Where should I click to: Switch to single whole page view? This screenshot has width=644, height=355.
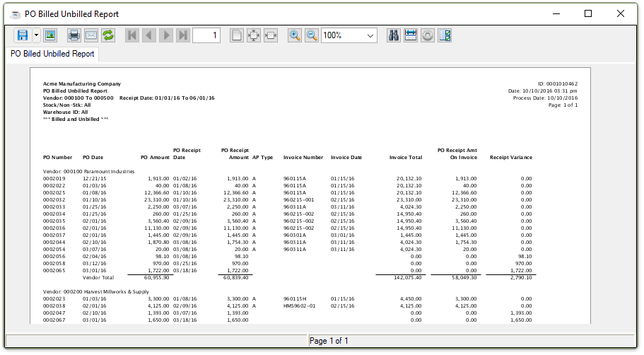pyautogui.click(x=237, y=35)
